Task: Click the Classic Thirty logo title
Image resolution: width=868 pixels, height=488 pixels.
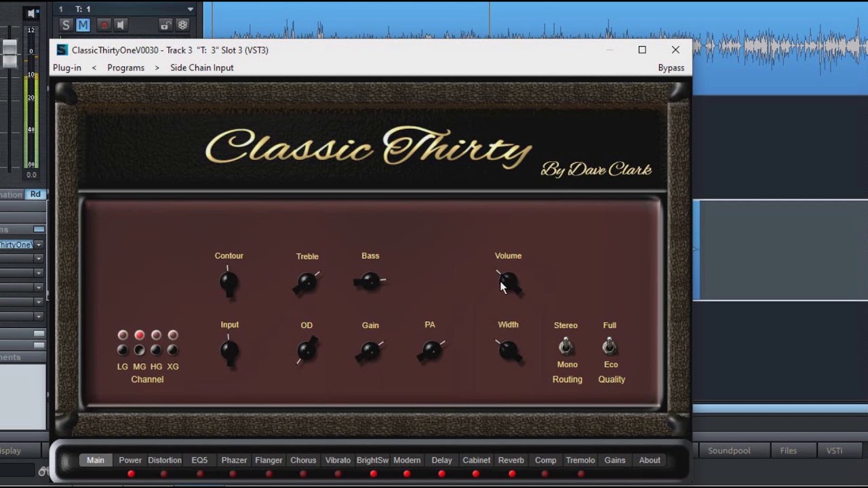Action: coord(368,148)
